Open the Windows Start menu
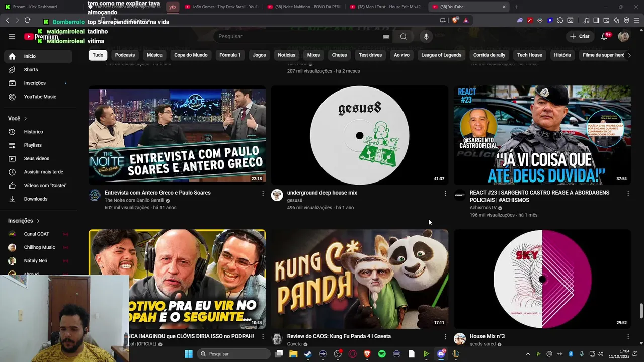Image resolution: width=644 pixels, height=362 pixels. [x=189, y=354]
